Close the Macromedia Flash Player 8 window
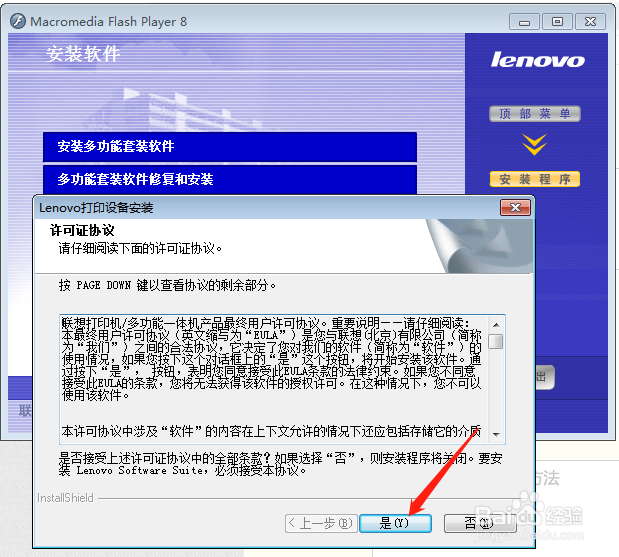The height and width of the screenshot is (557, 619). 590,22
